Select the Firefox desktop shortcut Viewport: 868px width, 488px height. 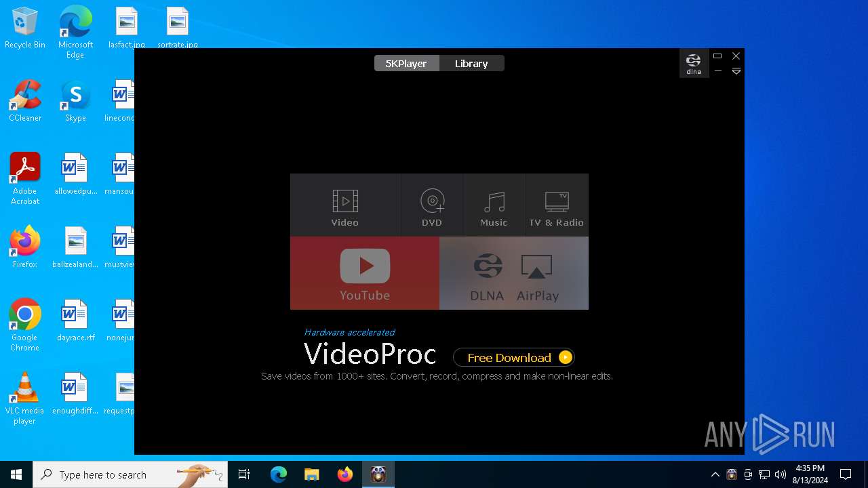pos(25,248)
